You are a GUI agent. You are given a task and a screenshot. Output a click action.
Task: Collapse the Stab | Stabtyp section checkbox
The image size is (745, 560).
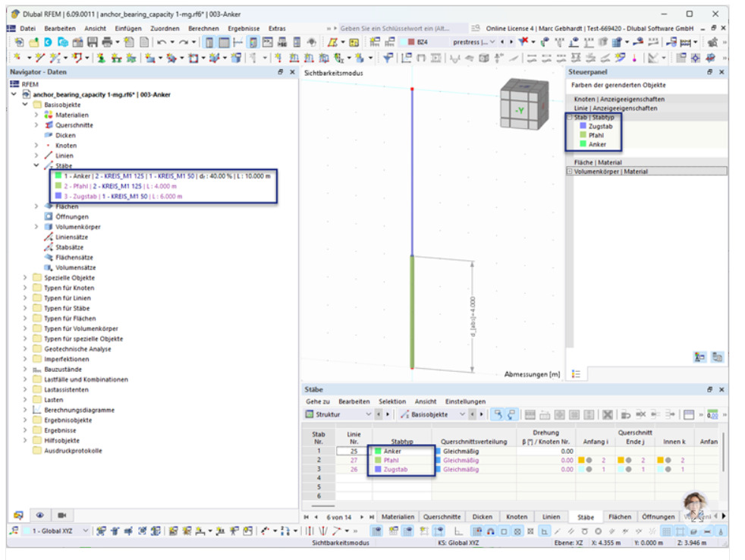pyautogui.click(x=570, y=118)
